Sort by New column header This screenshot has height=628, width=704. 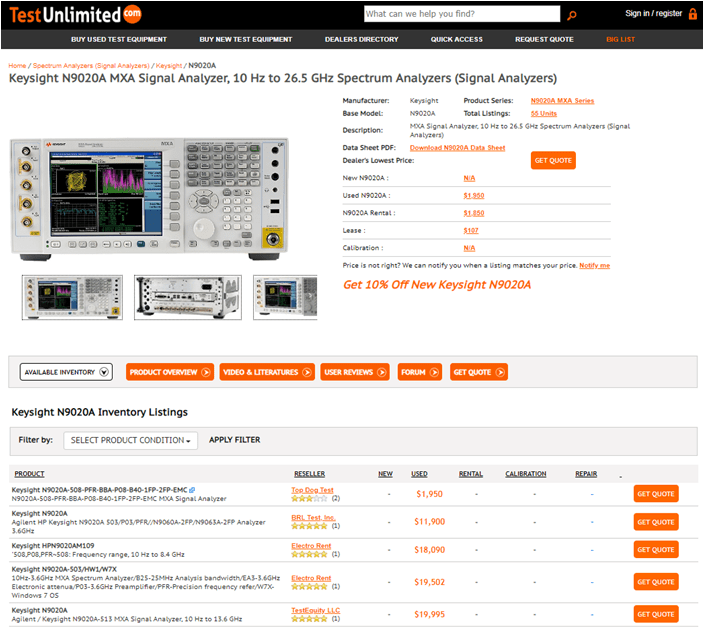tap(385, 474)
